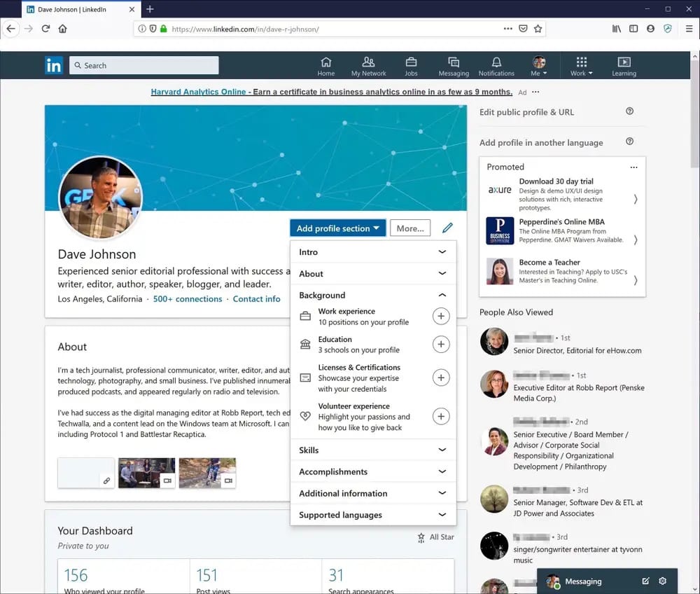Click the More... button
Image resolution: width=700 pixels, height=594 pixels.
[x=409, y=228]
